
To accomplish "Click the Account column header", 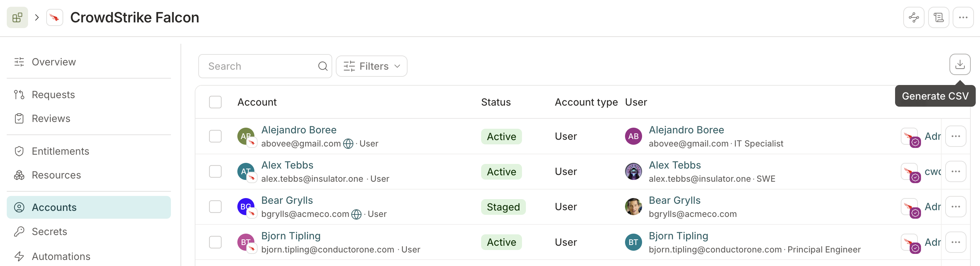I will click(257, 102).
